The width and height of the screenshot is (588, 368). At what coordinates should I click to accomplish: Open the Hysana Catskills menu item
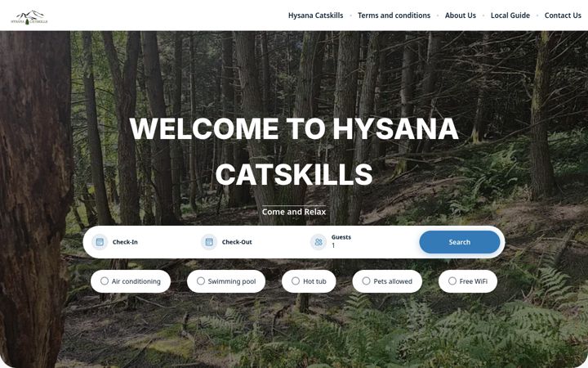tap(315, 16)
